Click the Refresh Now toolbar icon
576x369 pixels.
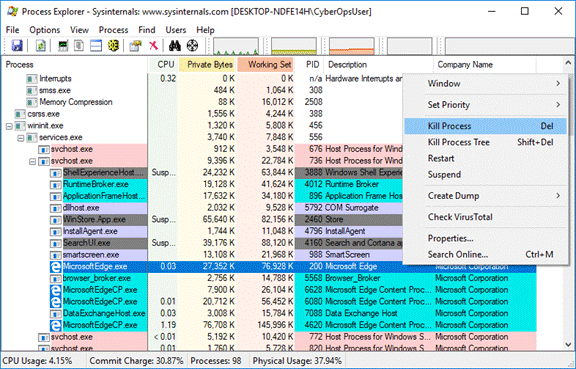click(40, 46)
